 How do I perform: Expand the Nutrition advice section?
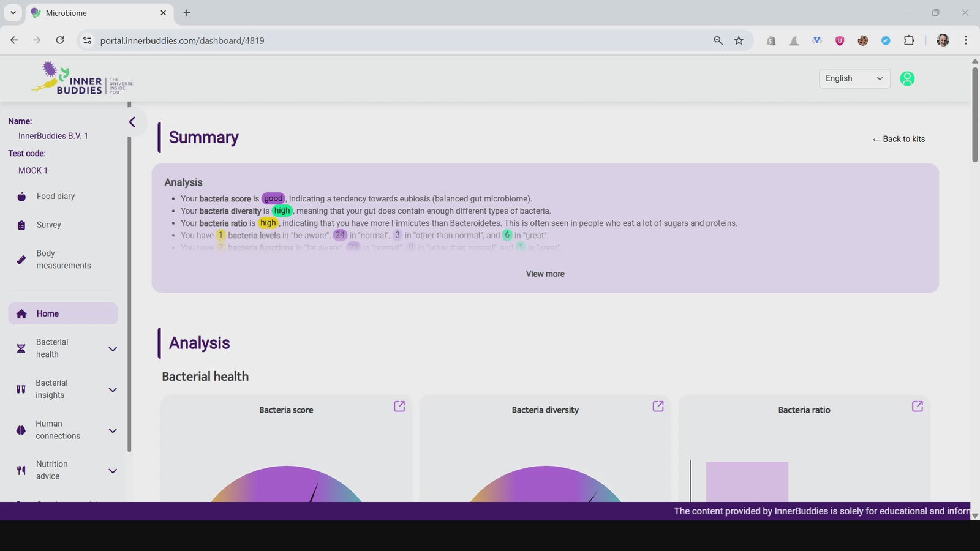pyautogui.click(x=113, y=471)
